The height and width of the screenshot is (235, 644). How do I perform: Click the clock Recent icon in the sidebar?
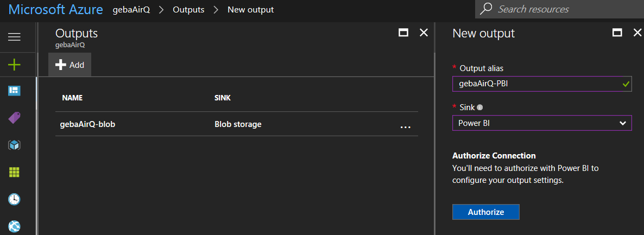tap(14, 199)
